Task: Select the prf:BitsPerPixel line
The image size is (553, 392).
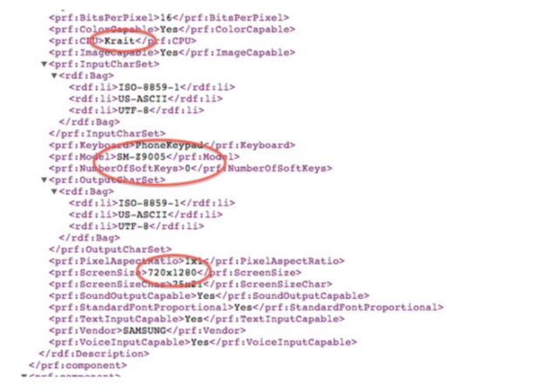Action: [x=169, y=17]
